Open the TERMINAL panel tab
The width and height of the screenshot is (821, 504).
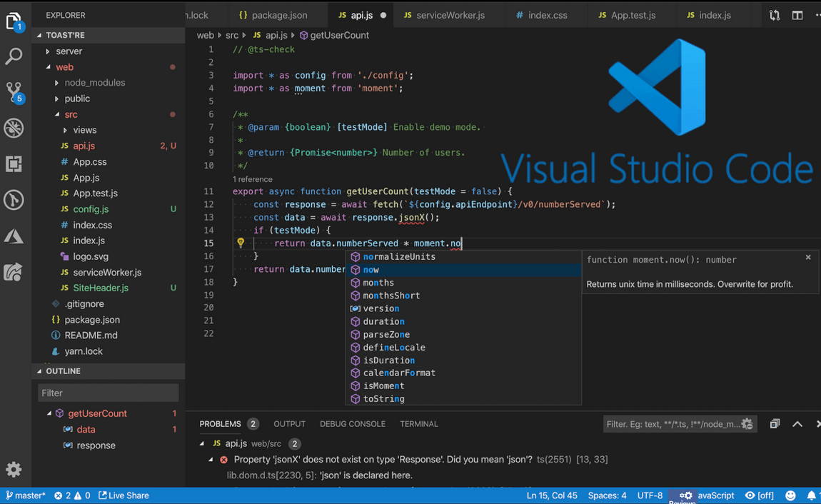(418, 423)
